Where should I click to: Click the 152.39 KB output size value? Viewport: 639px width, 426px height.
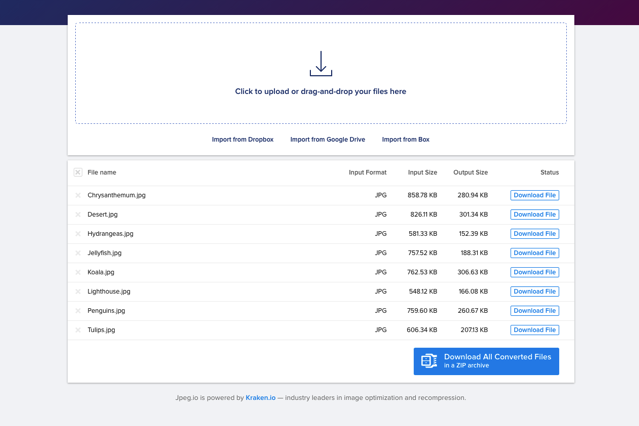473,234
